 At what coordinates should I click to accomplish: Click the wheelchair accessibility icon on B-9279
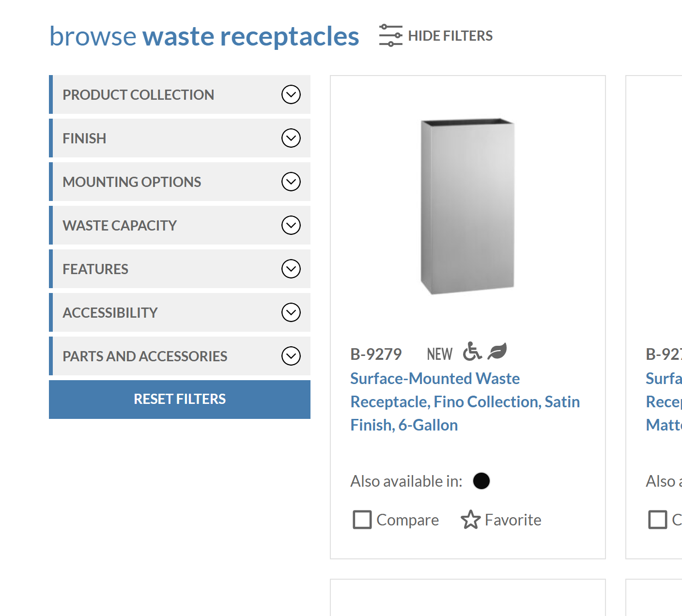pos(472,352)
